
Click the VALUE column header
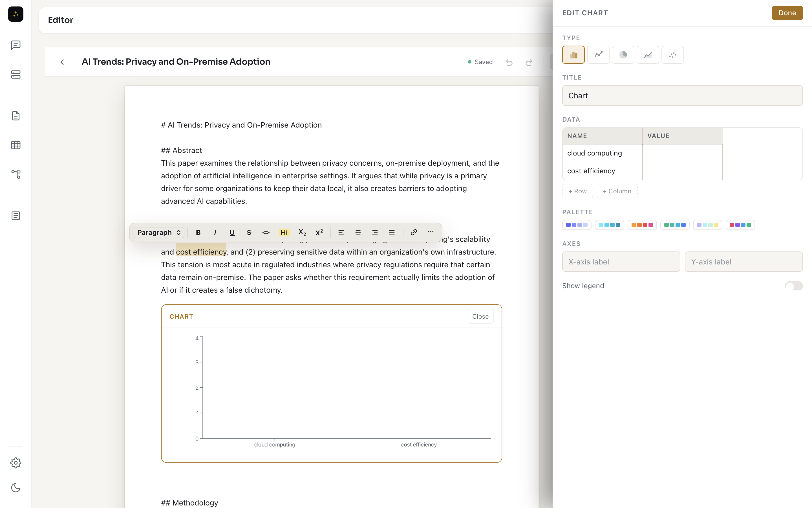[683, 136]
